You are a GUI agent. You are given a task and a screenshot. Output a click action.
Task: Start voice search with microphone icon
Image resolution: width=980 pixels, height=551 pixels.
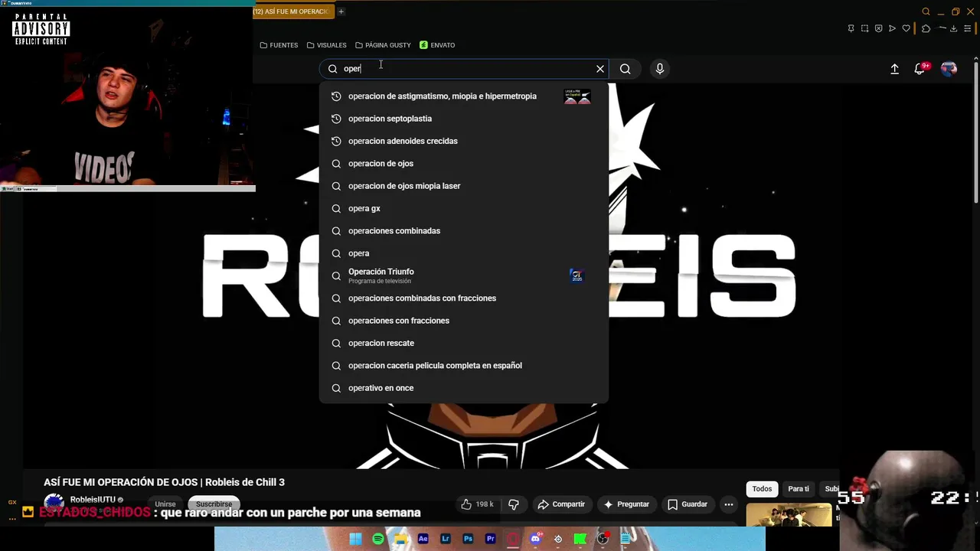coord(660,69)
